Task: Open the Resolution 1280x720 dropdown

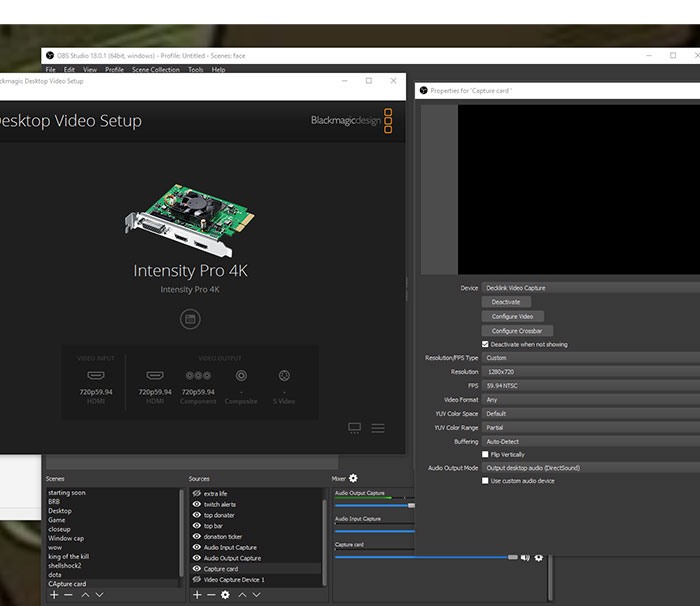Action: [x=591, y=372]
